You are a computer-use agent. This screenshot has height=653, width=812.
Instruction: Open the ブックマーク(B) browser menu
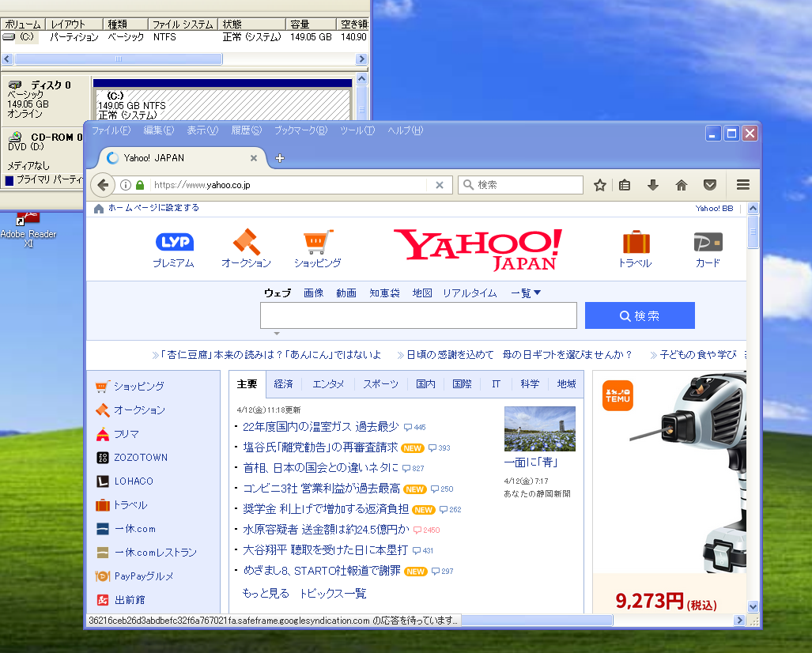[x=301, y=130]
